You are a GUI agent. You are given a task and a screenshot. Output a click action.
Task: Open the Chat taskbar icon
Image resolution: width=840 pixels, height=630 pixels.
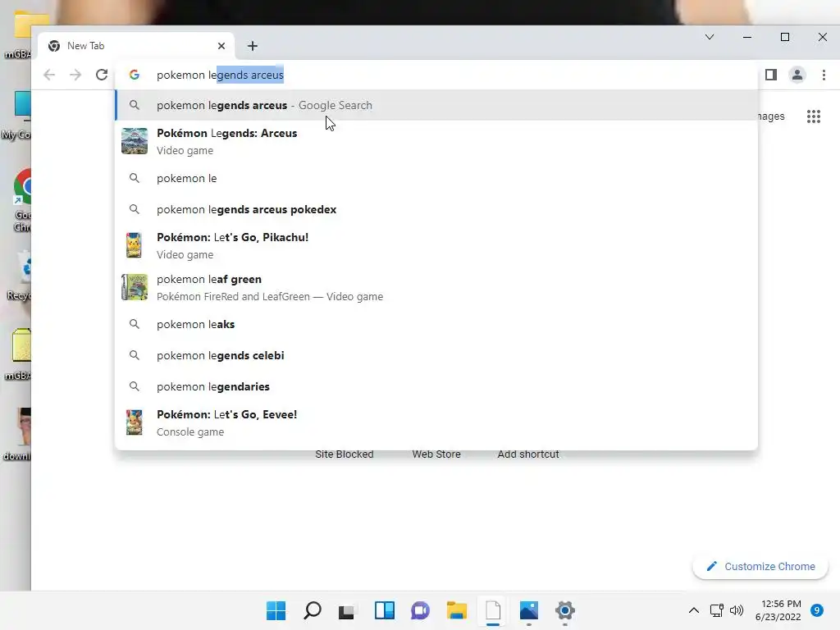pyautogui.click(x=420, y=610)
